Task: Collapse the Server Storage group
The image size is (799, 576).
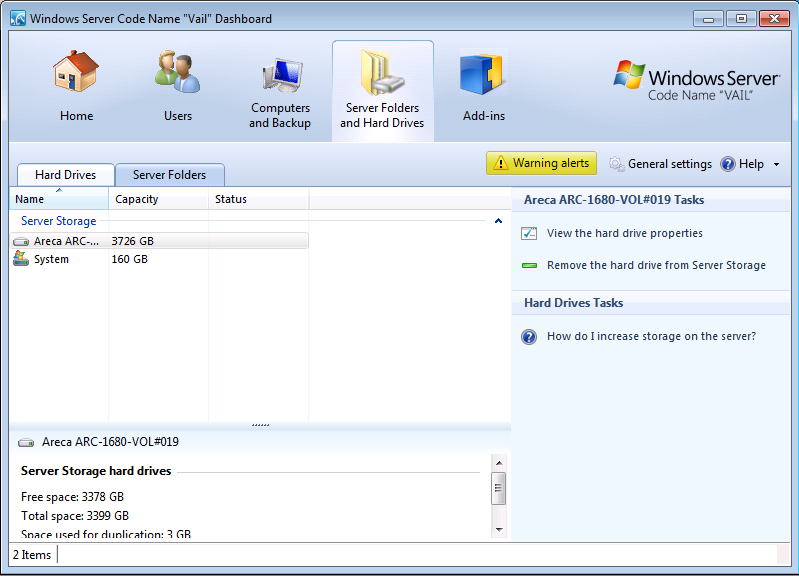Action: pyautogui.click(x=498, y=221)
